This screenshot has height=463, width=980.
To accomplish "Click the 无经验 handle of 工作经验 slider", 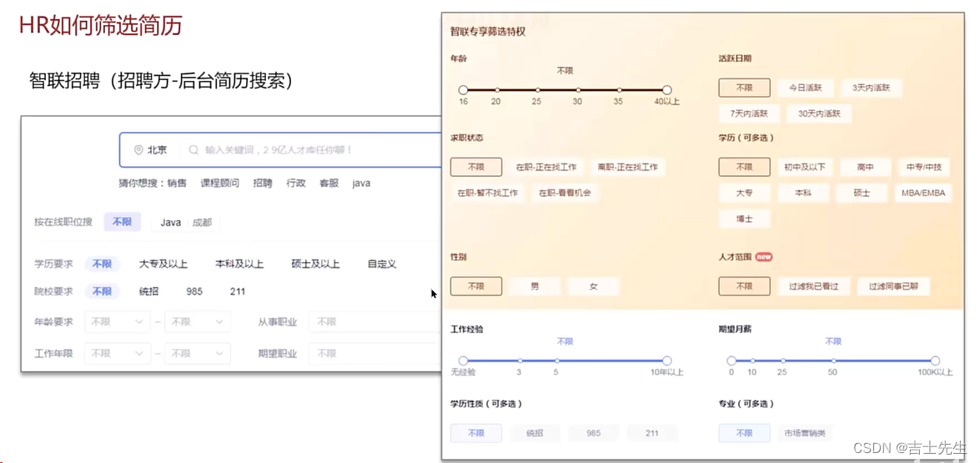I will [x=463, y=360].
